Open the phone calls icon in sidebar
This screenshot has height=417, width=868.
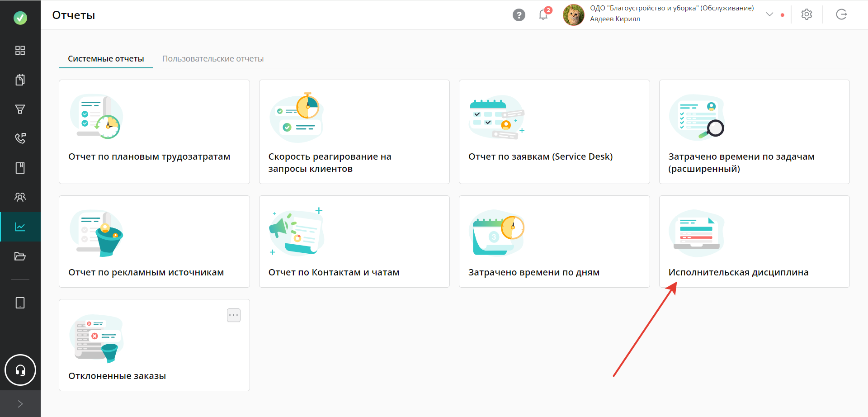(x=20, y=138)
